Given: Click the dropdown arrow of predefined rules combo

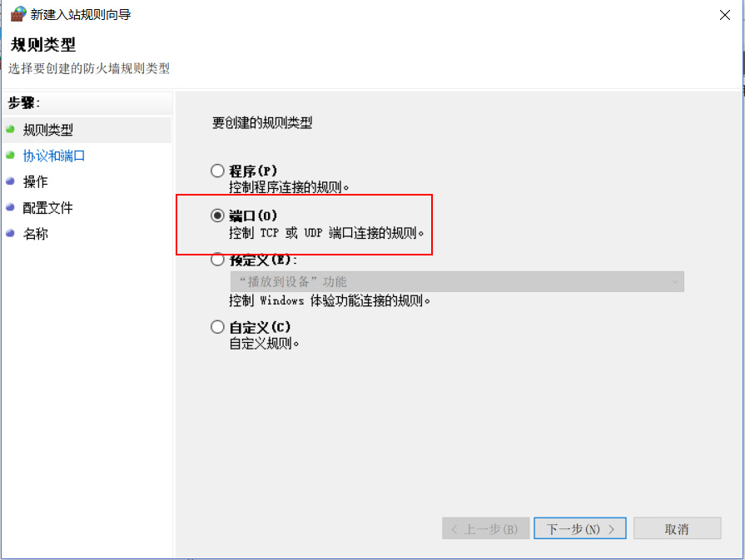Looking at the screenshot, I should 675,281.
